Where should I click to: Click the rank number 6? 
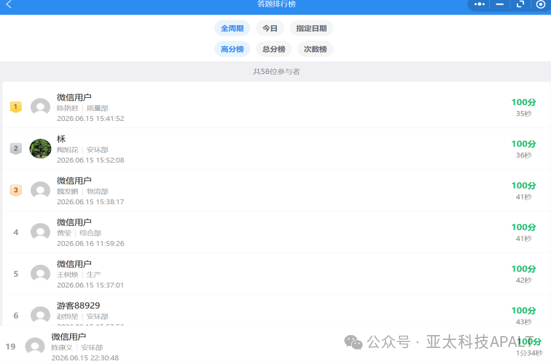pyautogui.click(x=16, y=316)
